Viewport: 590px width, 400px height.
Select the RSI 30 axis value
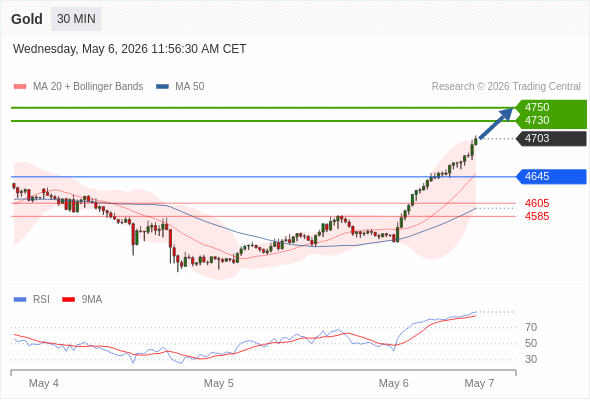pyautogui.click(x=531, y=359)
